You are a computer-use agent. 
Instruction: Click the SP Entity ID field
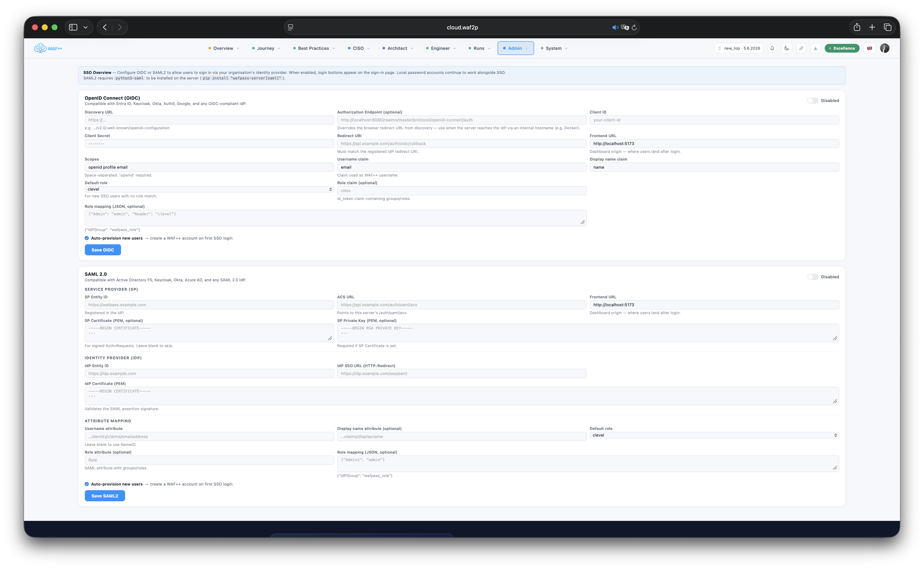click(209, 305)
